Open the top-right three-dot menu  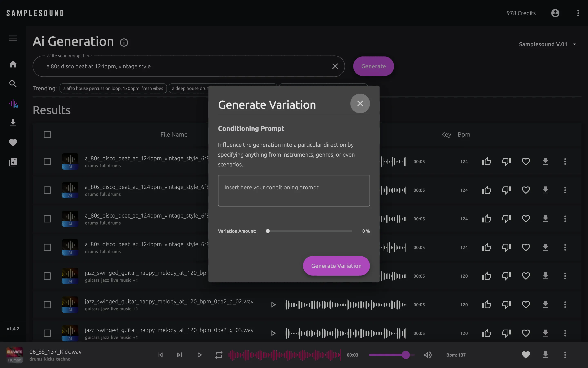click(578, 13)
